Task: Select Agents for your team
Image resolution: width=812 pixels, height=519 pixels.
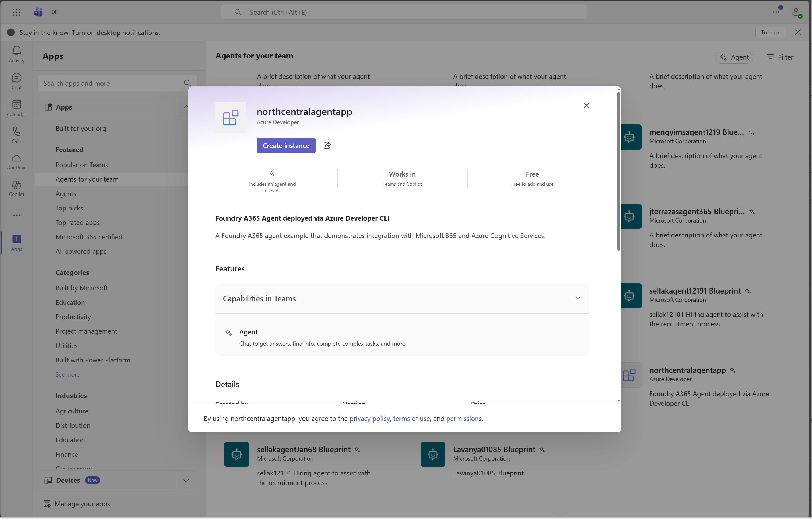Action: coord(112,179)
